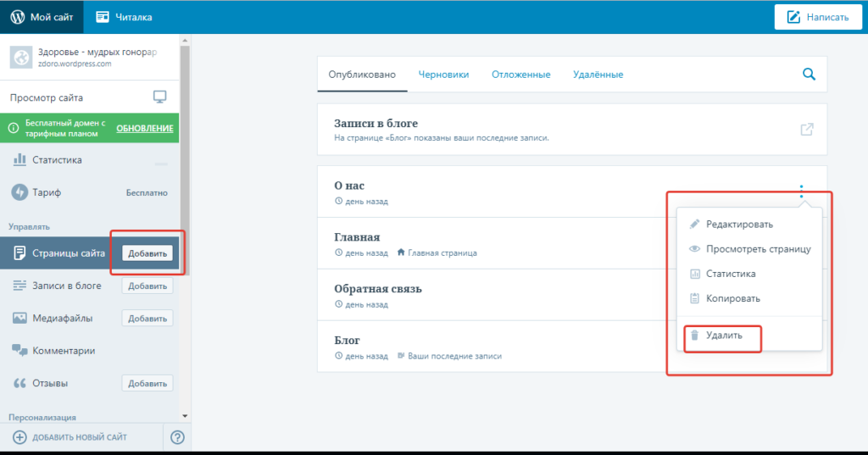
Task: Click 'Добавить' next to Страницы сайта
Action: pyautogui.click(x=147, y=253)
